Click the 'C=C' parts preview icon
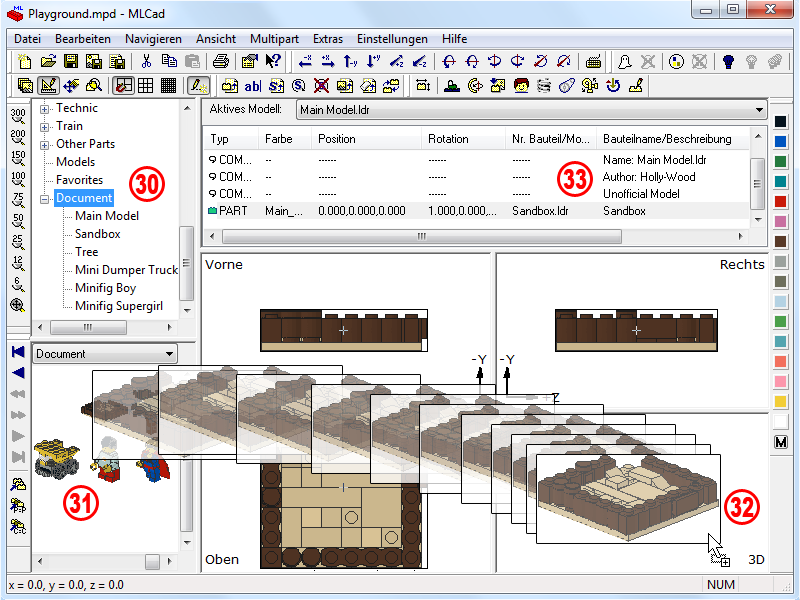Image resolution: width=800 pixels, height=600 pixels. click(18, 526)
